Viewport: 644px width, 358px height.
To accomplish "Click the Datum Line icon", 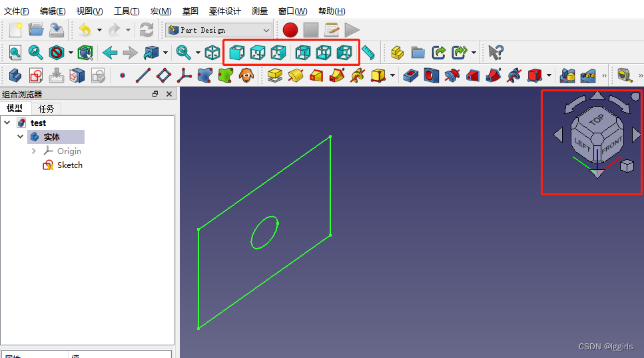I will (x=143, y=75).
